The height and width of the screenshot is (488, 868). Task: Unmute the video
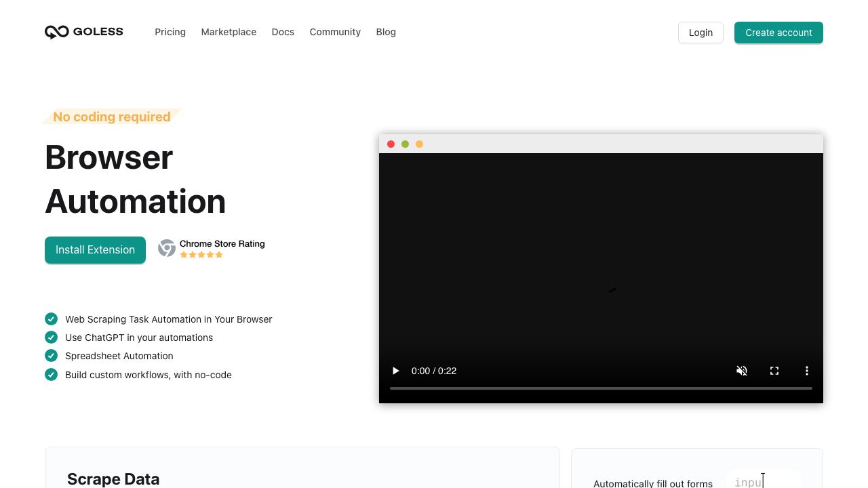pyautogui.click(x=742, y=371)
